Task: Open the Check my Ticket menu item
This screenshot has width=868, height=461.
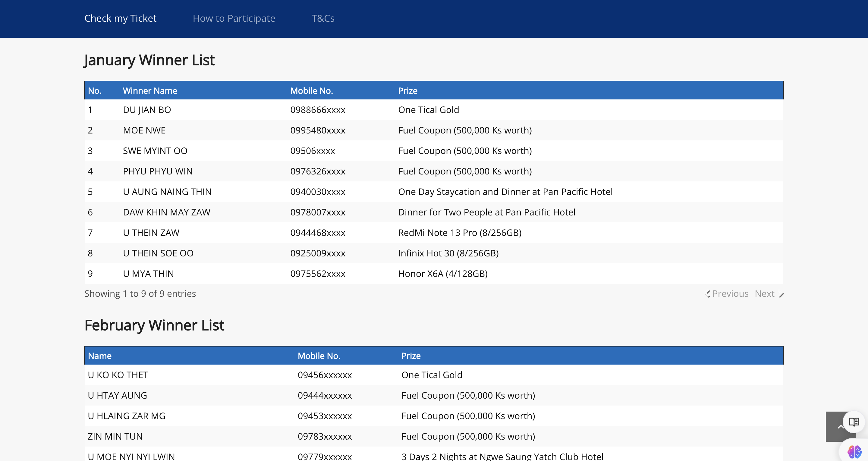Action: (120, 18)
